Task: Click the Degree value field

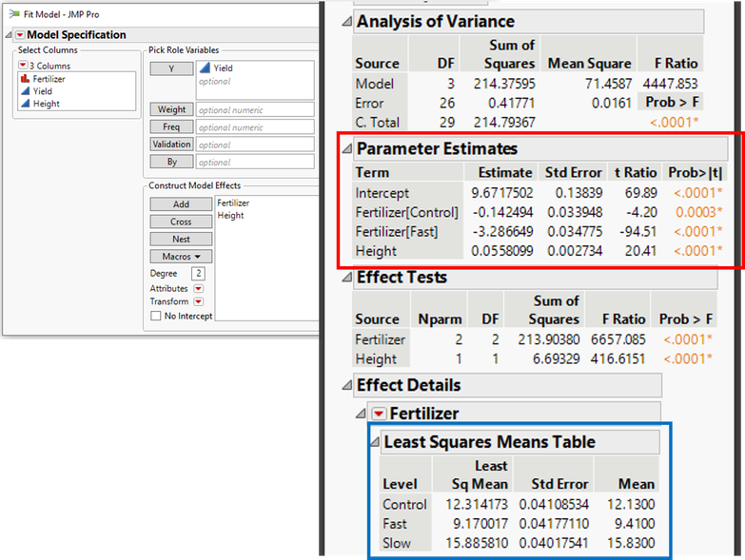Action: (199, 274)
